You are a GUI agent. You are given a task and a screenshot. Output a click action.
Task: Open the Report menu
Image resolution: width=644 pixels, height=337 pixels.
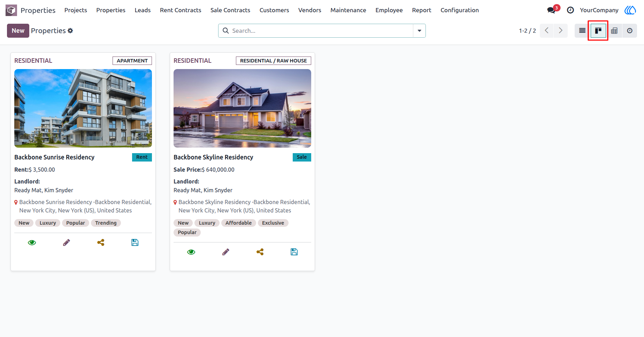tap(422, 10)
